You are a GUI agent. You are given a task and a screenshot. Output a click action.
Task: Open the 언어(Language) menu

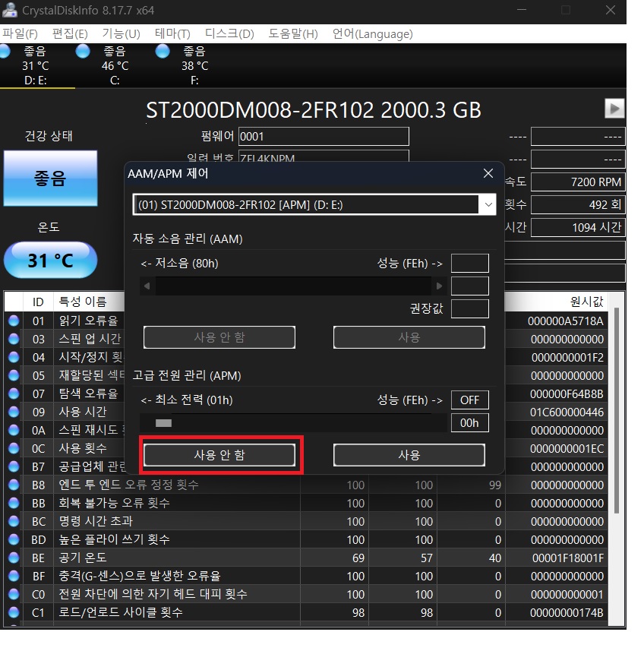pos(372,33)
